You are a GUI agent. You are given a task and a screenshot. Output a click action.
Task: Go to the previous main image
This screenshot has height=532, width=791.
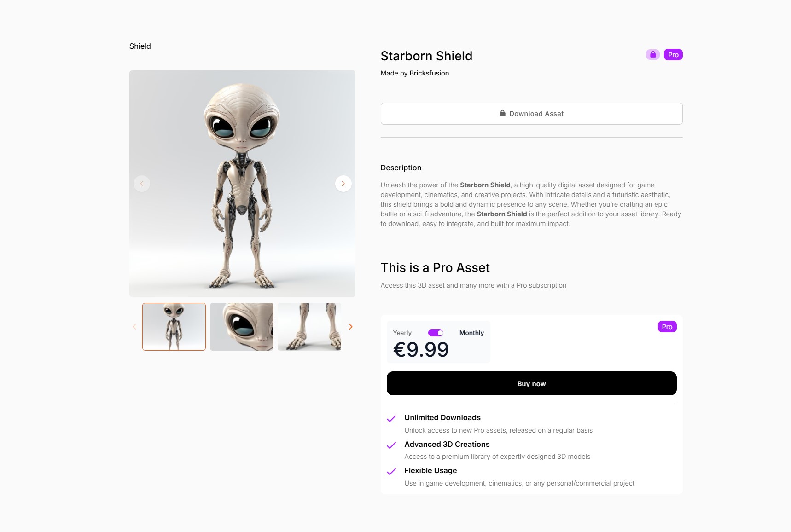[x=142, y=184]
